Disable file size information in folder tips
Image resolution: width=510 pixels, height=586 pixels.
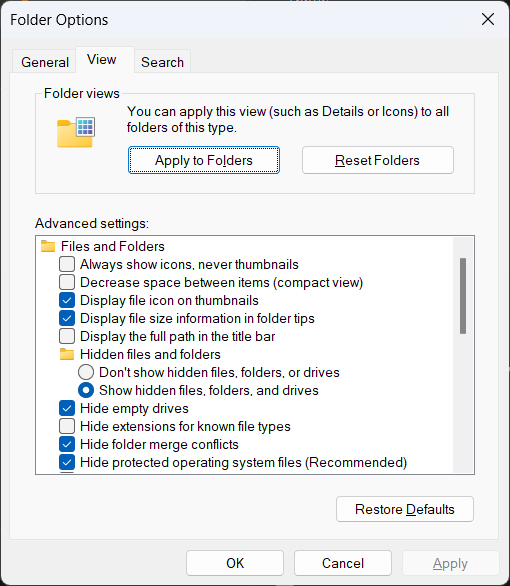click(x=67, y=318)
